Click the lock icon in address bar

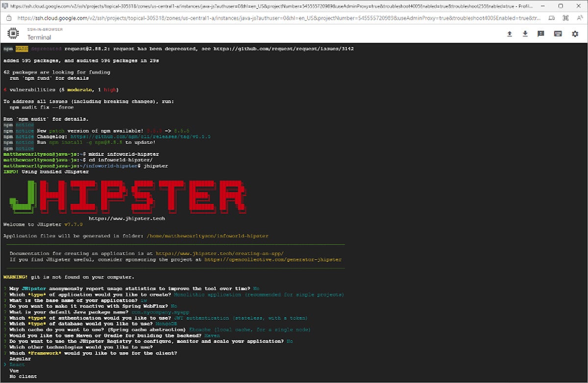pyautogui.click(x=9, y=18)
